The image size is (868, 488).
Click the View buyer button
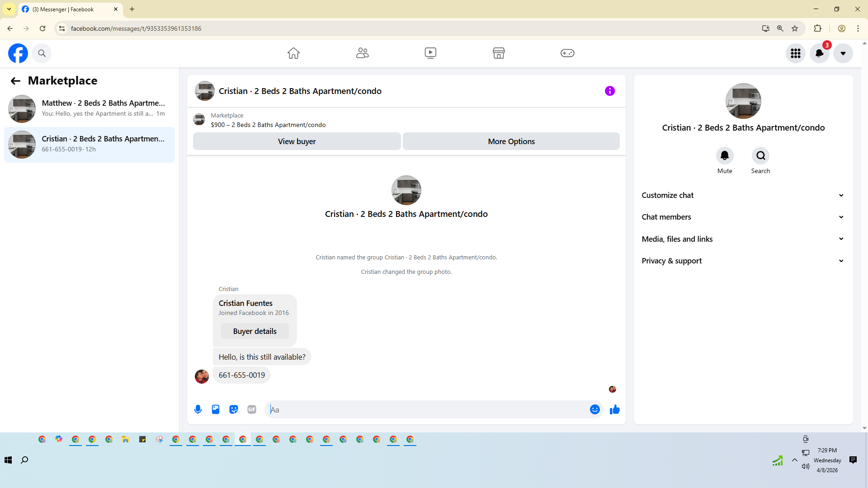coord(297,141)
